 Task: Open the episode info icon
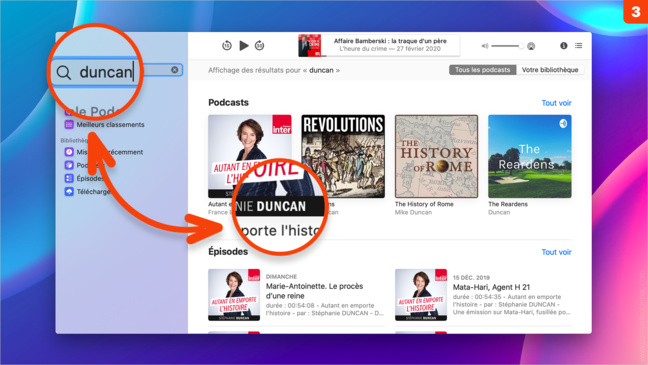(x=564, y=45)
